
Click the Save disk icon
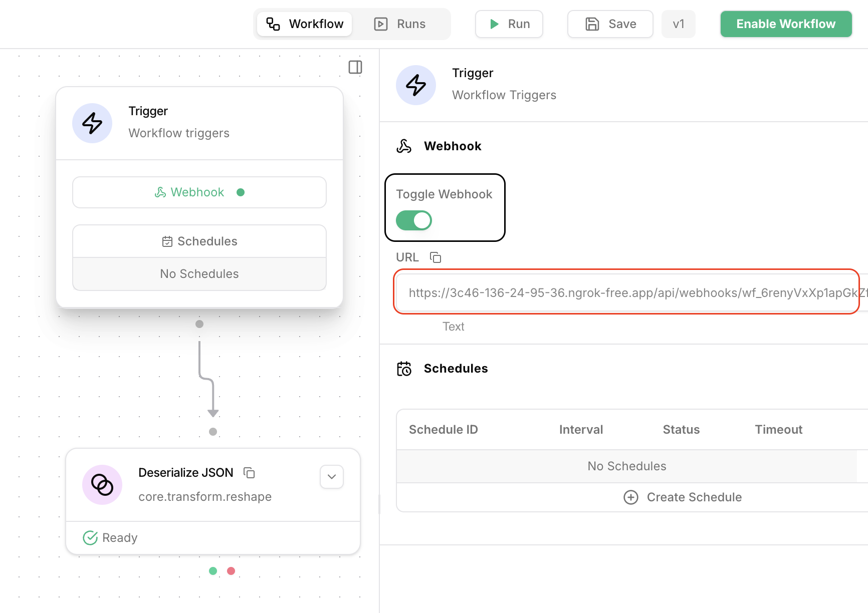(x=592, y=24)
